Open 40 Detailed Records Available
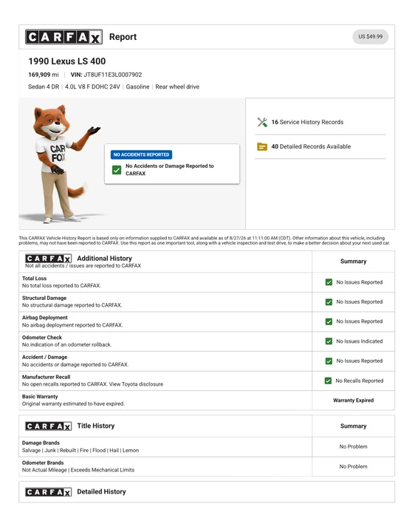The height and width of the screenshot is (532, 415). 311,146
